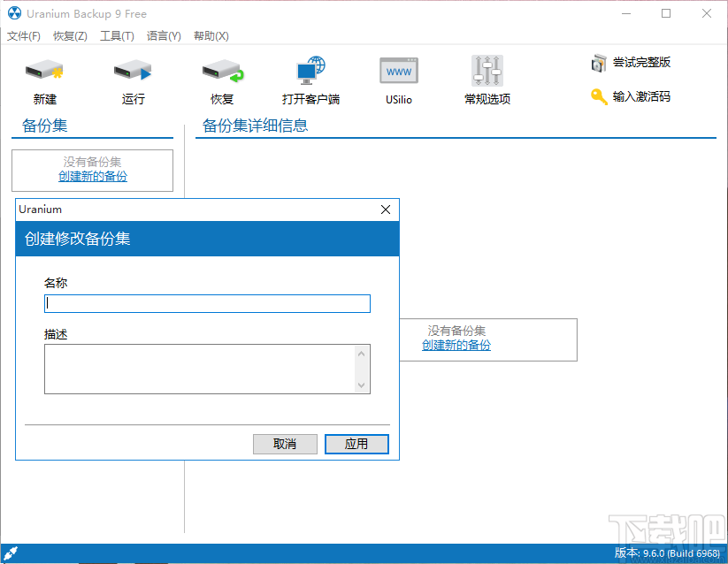Open the 文件 menu
The image size is (728, 564).
[x=23, y=36]
